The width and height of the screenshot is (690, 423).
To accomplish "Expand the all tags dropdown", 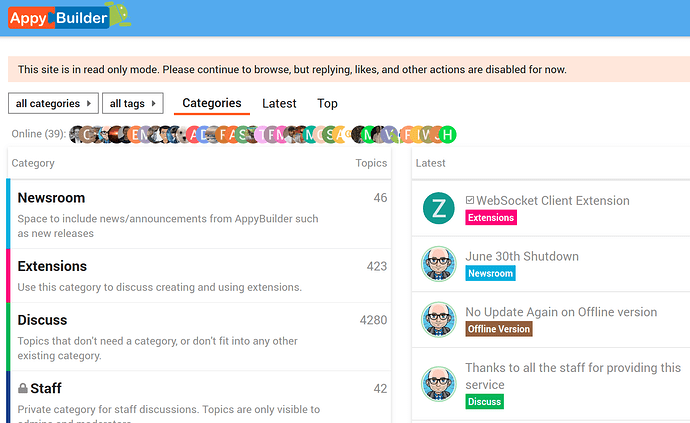I will tap(133, 103).
